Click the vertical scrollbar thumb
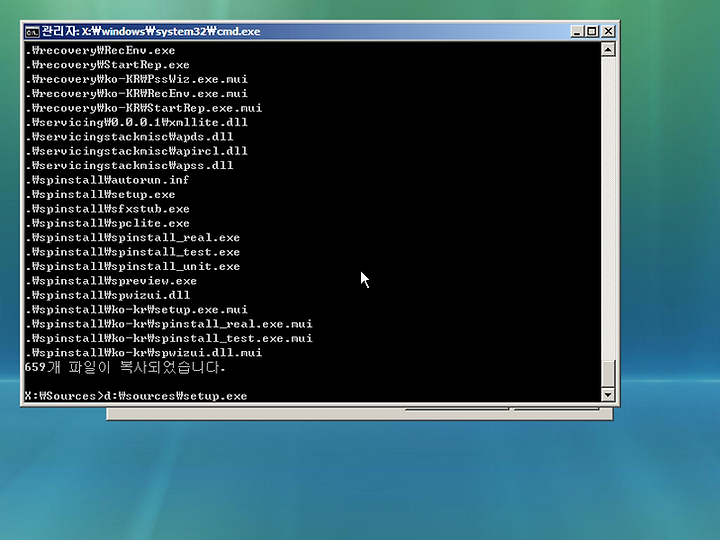Viewport: 720px width, 540px height. (608, 374)
